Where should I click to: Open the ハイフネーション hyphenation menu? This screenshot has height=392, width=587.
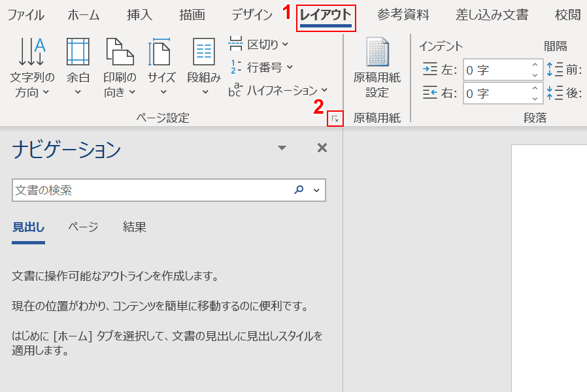click(278, 90)
